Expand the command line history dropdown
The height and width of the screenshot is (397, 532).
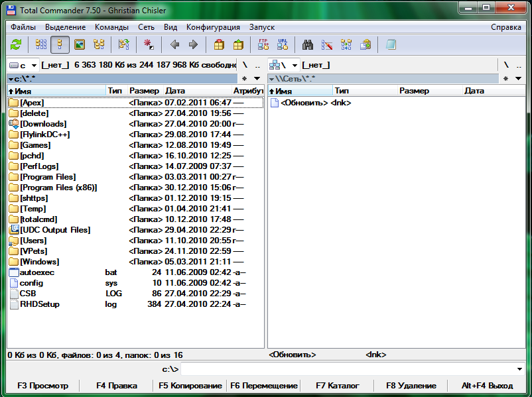pyautogui.click(x=519, y=369)
